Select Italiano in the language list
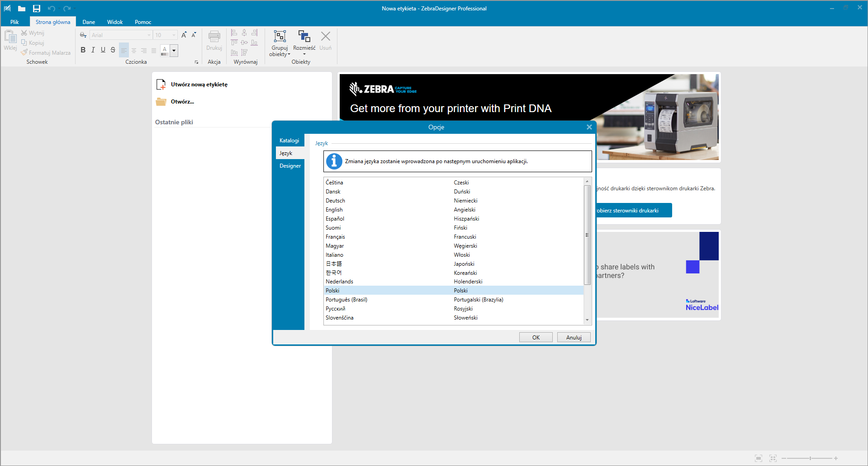This screenshot has height=466, width=868. (454, 255)
